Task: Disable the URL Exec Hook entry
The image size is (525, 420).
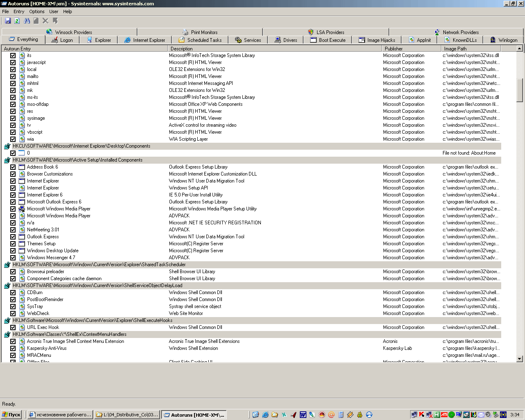Action: pos(13,328)
